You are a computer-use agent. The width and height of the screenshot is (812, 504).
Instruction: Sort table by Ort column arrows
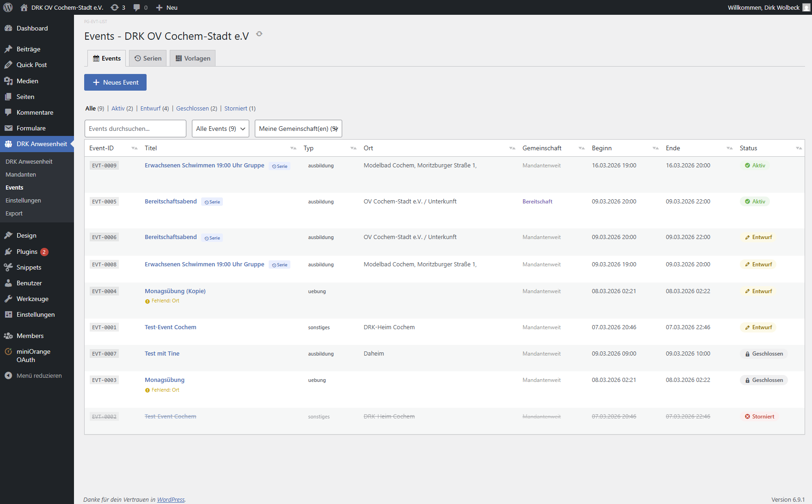512,148
